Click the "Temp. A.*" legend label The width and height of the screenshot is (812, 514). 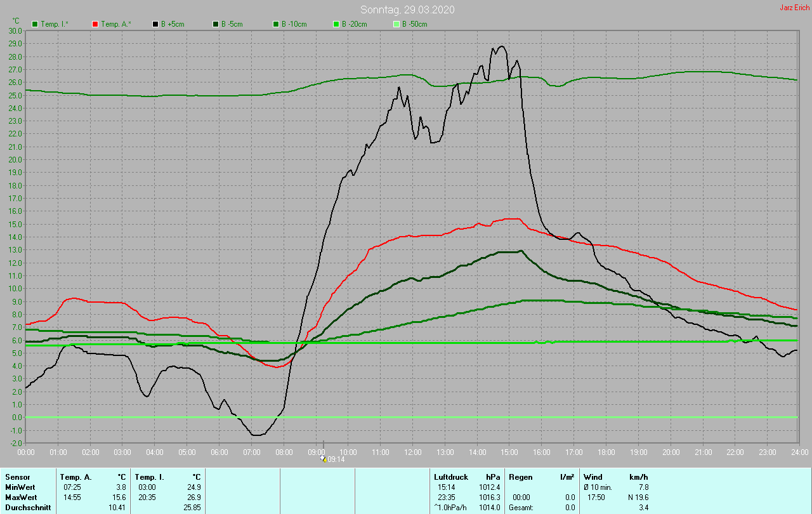pos(116,24)
